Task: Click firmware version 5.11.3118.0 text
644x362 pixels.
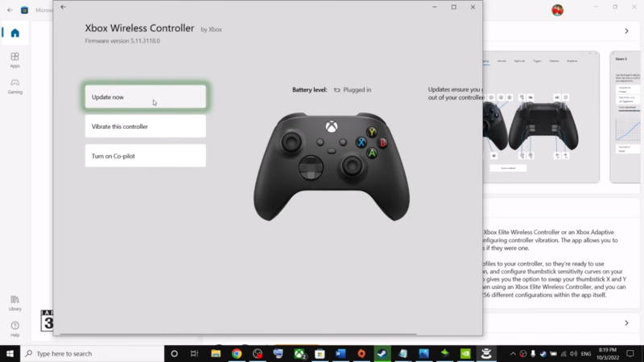Action: (x=122, y=41)
